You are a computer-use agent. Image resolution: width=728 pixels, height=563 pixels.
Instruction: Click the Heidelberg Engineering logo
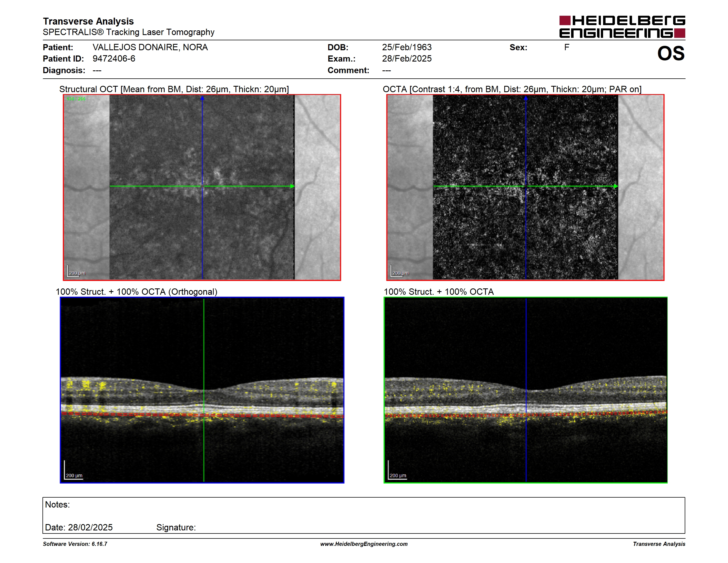click(x=622, y=27)
